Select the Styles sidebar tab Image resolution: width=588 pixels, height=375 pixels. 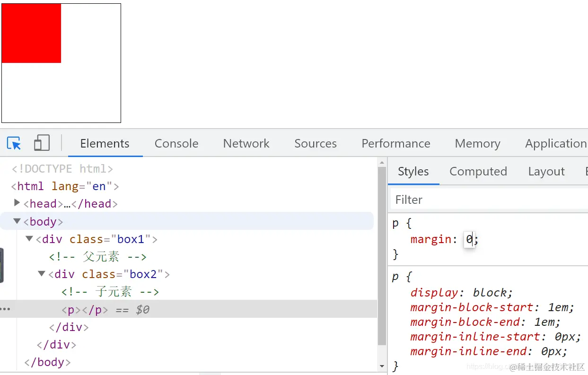coord(413,171)
